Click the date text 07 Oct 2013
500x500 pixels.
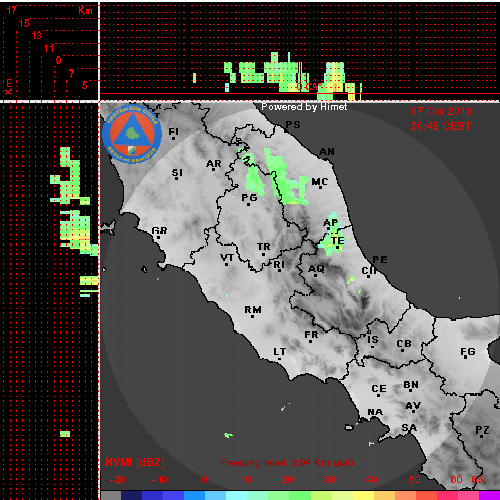coord(441,111)
